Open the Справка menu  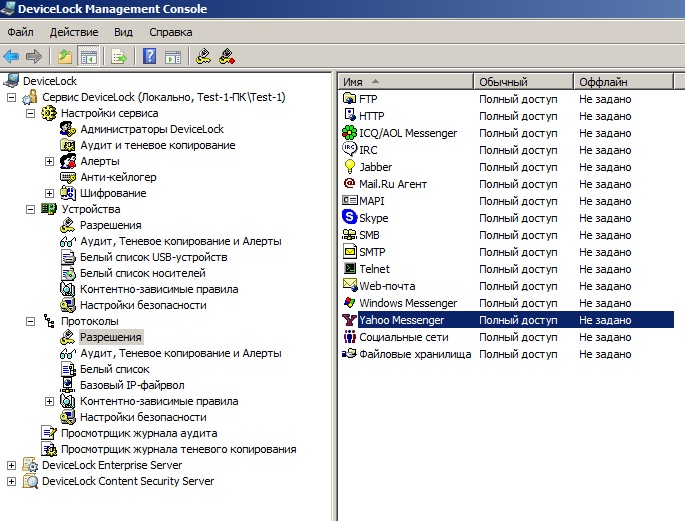170,32
